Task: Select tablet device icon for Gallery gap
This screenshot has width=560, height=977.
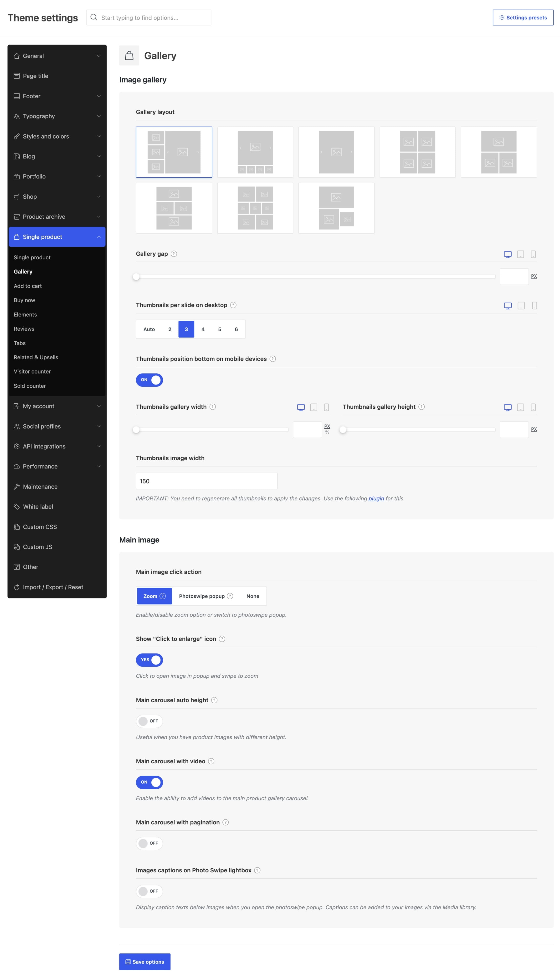Action: click(x=520, y=254)
